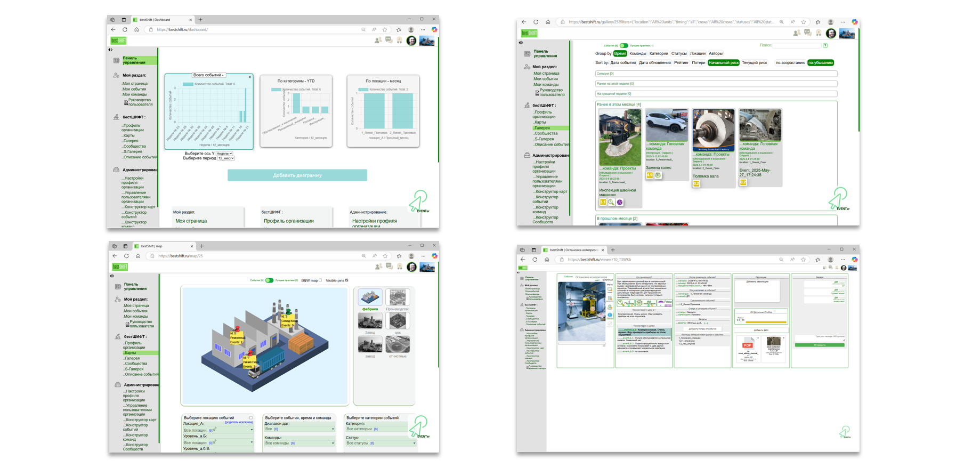Click the award ribbon icon in the map window header
The image size is (980, 476).
(x=400, y=267)
